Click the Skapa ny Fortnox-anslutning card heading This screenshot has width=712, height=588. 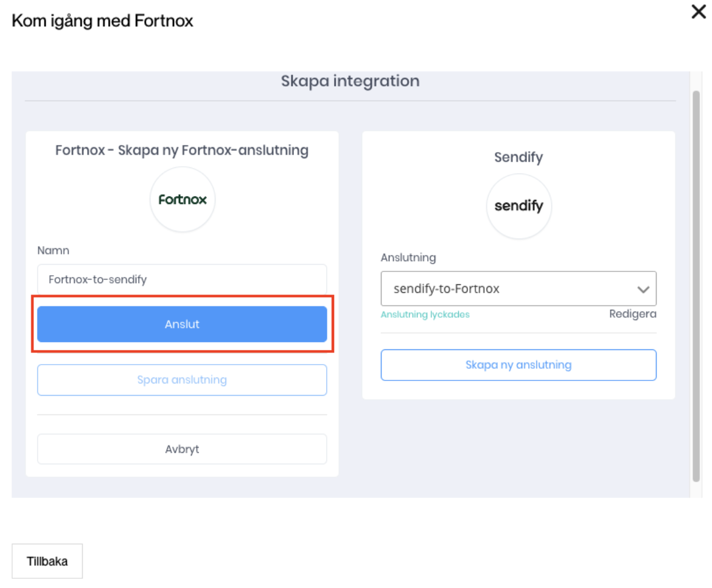(182, 150)
